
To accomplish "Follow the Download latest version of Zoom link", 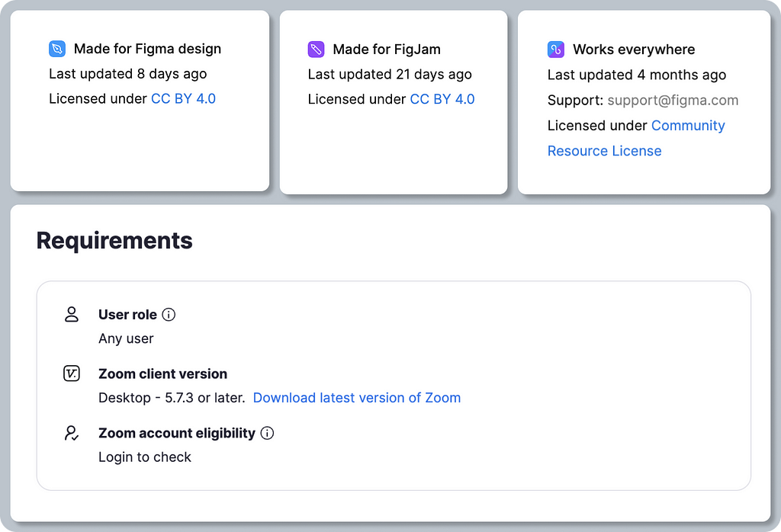I will pos(357,398).
